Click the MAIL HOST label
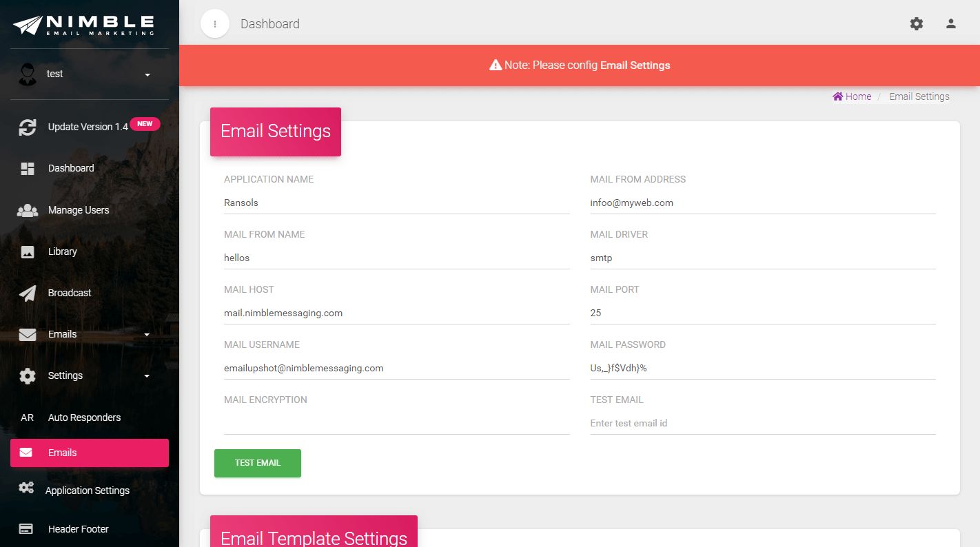This screenshot has height=547, width=980. 249,289
